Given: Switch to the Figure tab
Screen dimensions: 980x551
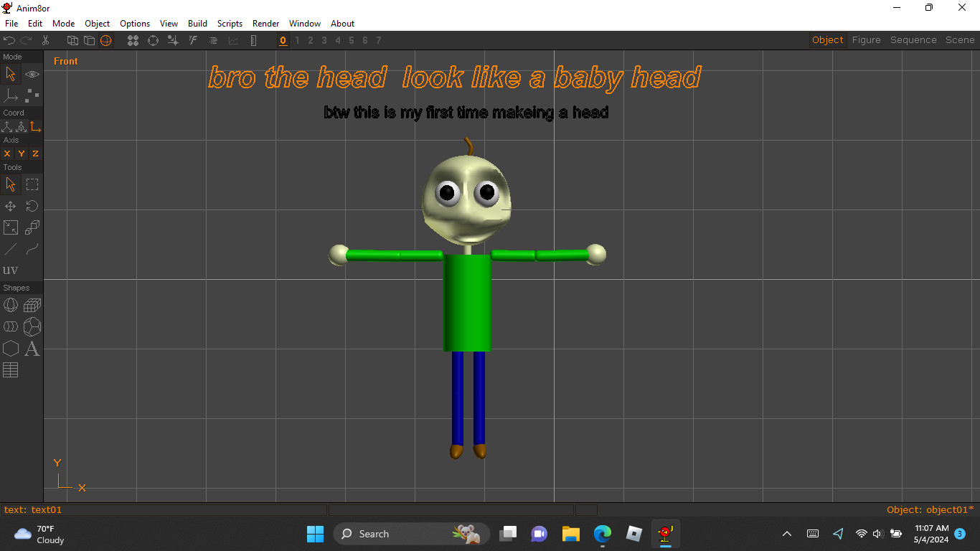Looking at the screenshot, I should point(866,39).
